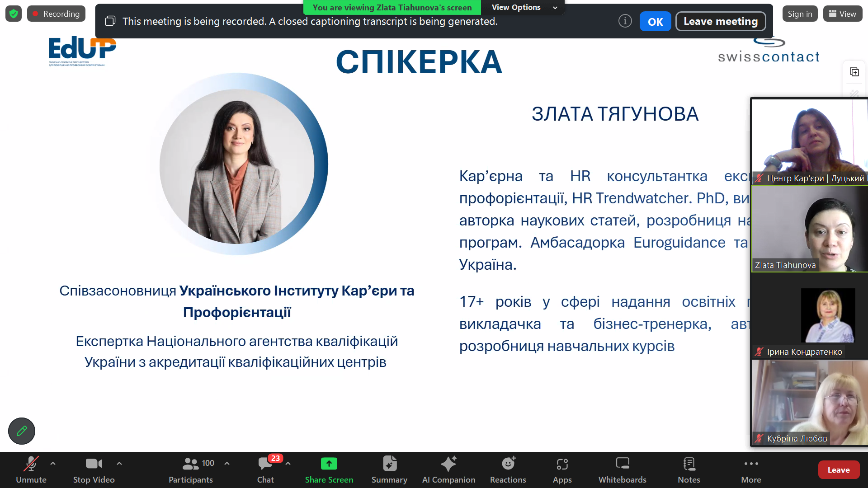Open the Reactions menu
This screenshot has width=868, height=488.
[508, 469]
